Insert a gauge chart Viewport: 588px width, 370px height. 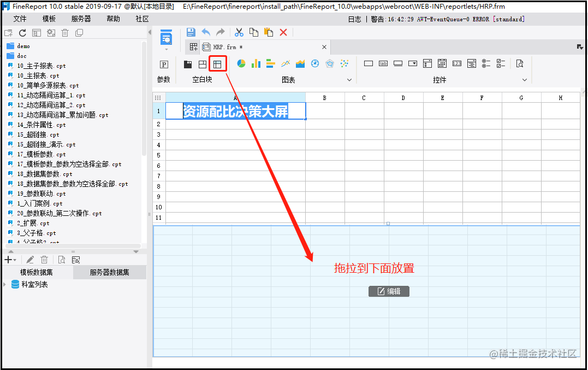coord(315,63)
